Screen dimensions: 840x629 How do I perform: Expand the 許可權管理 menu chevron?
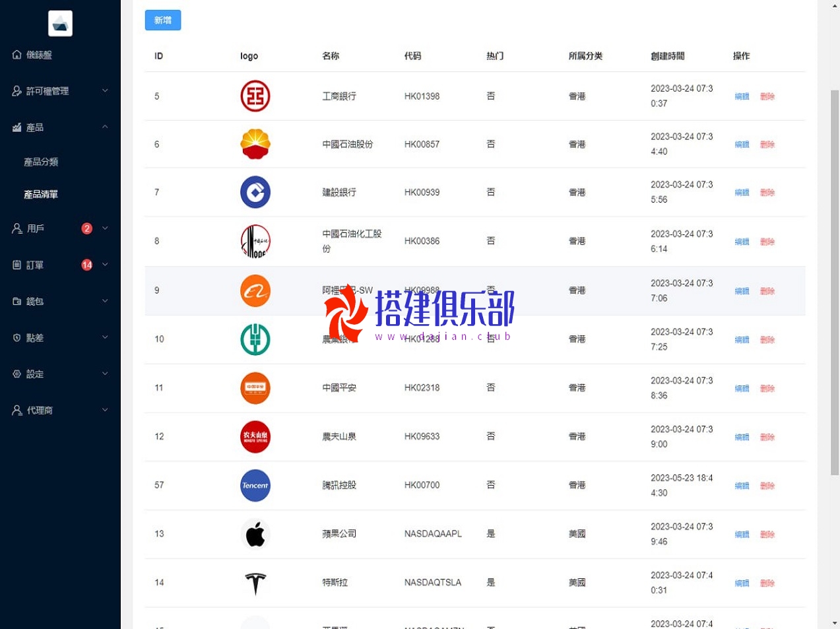(105, 90)
